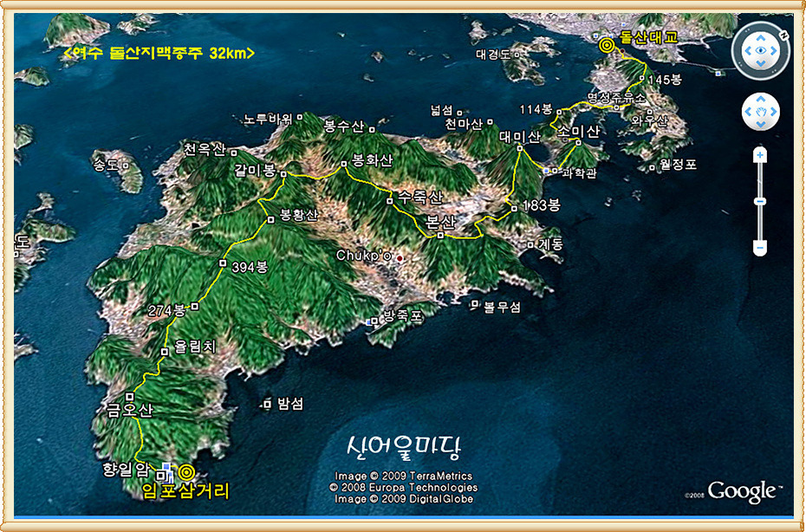Screen dimensions: 806x532
Task: Click the move-left arrow on the hand joystick
Action: coord(749,112)
